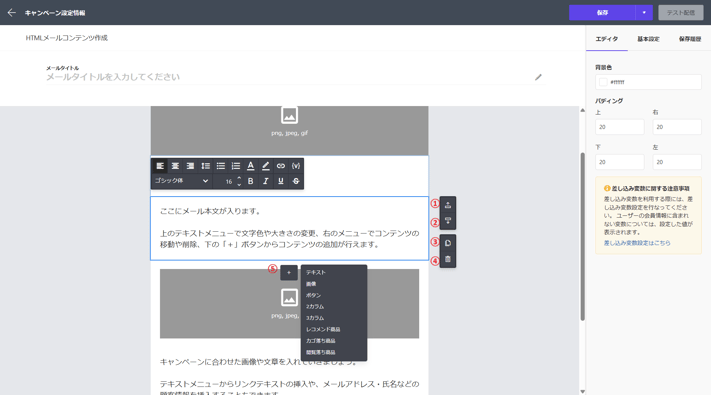Click the テスト配信 button
Viewport: 711px width, 395px height.
pos(681,13)
